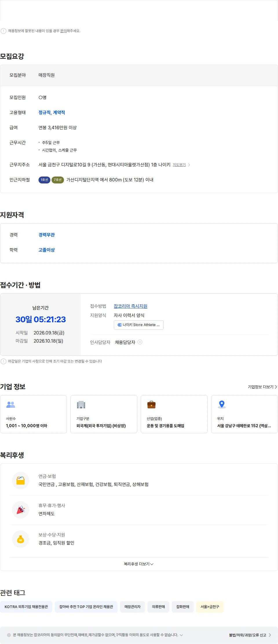The width and height of the screenshot is (278, 644).
Task: Open the 문의 inquiry link
Action: click(x=63, y=31)
